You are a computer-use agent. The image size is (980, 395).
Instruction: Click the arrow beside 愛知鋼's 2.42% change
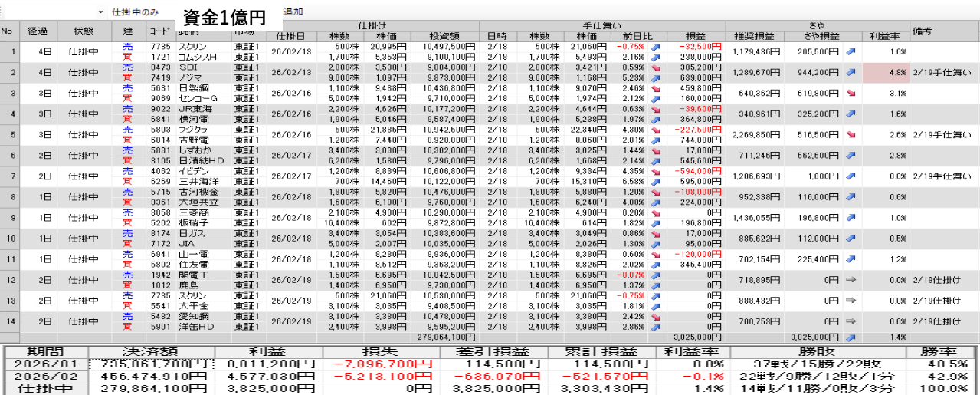click(656, 315)
